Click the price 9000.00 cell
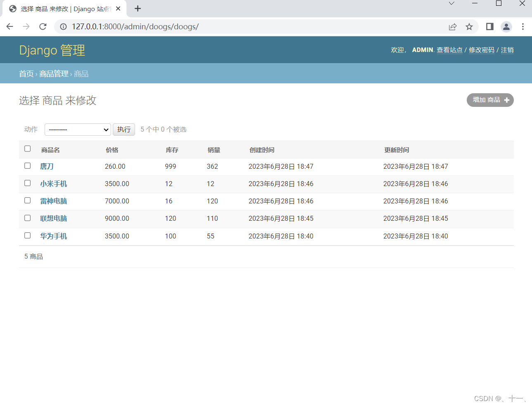The image size is (532, 406). coord(117,218)
